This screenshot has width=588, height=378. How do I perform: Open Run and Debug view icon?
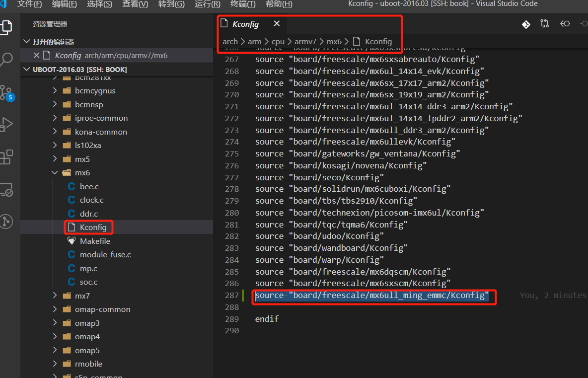(x=6, y=124)
